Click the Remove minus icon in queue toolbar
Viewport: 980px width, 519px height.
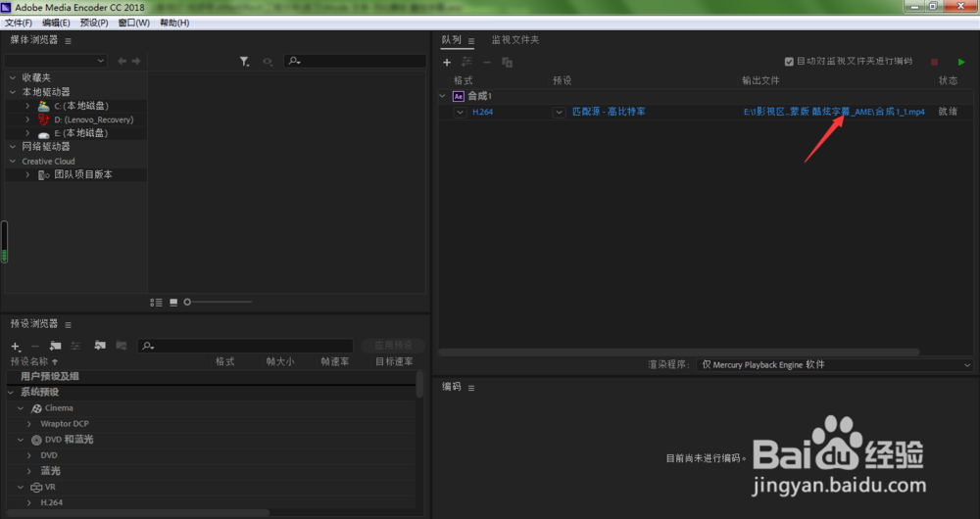(487, 62)
